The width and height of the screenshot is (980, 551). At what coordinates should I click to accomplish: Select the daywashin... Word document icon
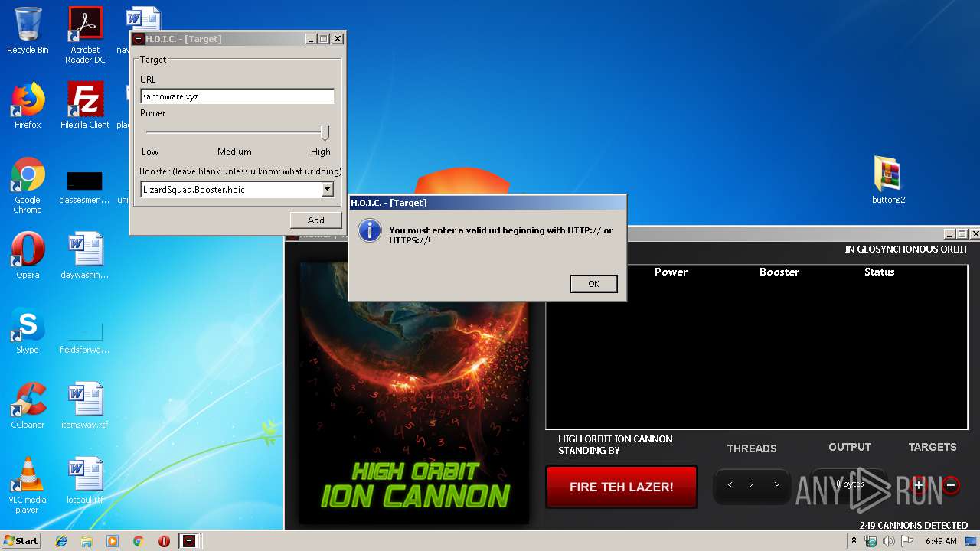85,256
